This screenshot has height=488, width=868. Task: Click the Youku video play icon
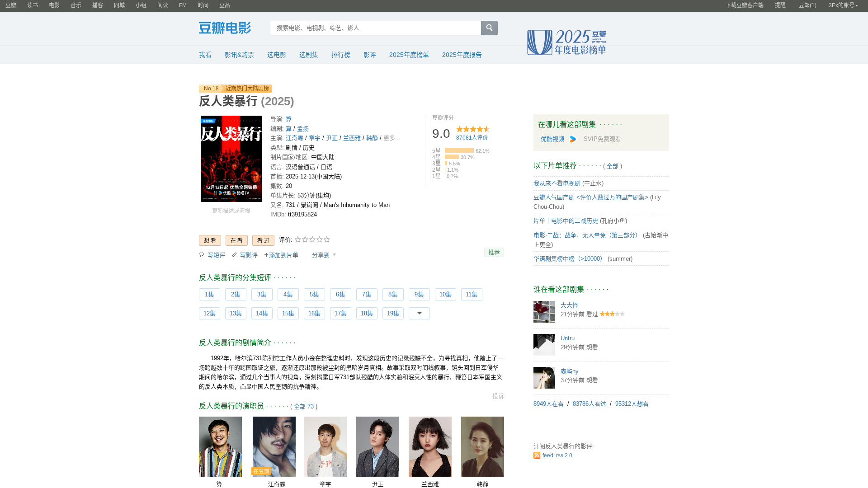[573, 139]
